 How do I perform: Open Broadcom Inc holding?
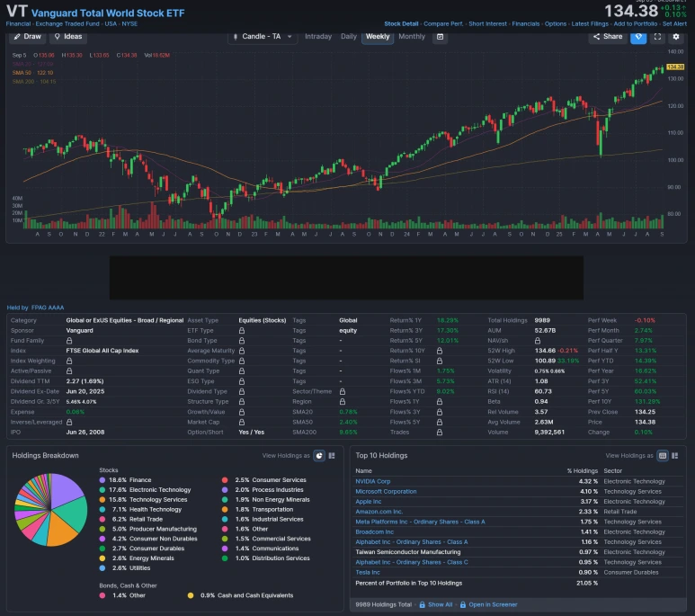[374, 532]
